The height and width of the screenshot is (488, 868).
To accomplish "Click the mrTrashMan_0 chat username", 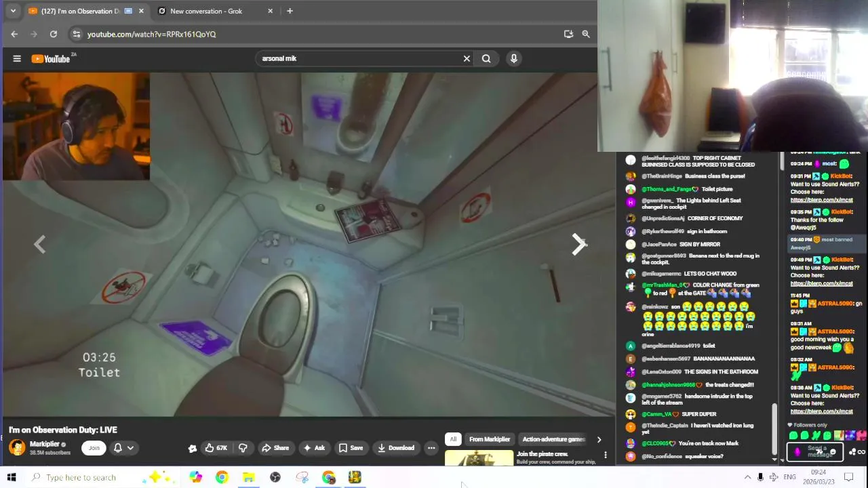I will [667, 285].
